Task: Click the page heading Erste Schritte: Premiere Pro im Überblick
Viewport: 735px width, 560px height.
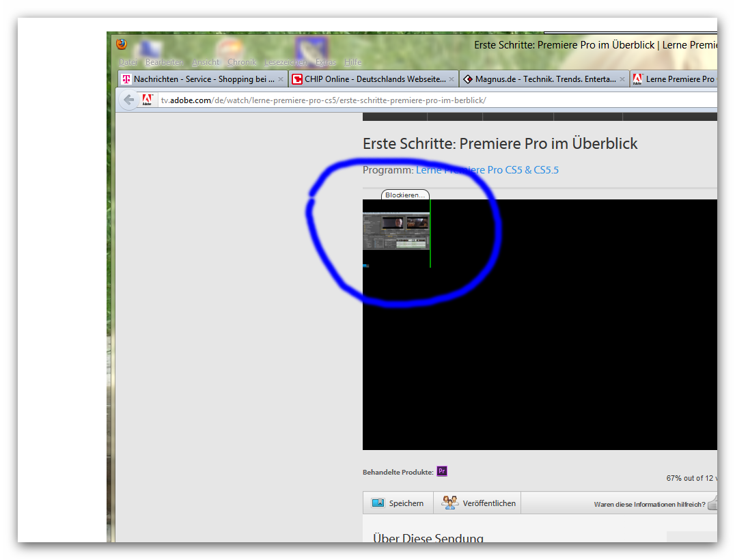Action: (x=500, y=143)
